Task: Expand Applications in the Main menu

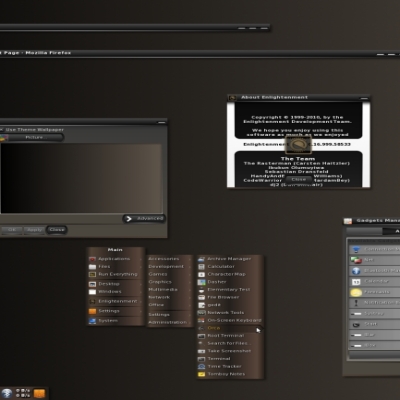Action: point(115,259)
